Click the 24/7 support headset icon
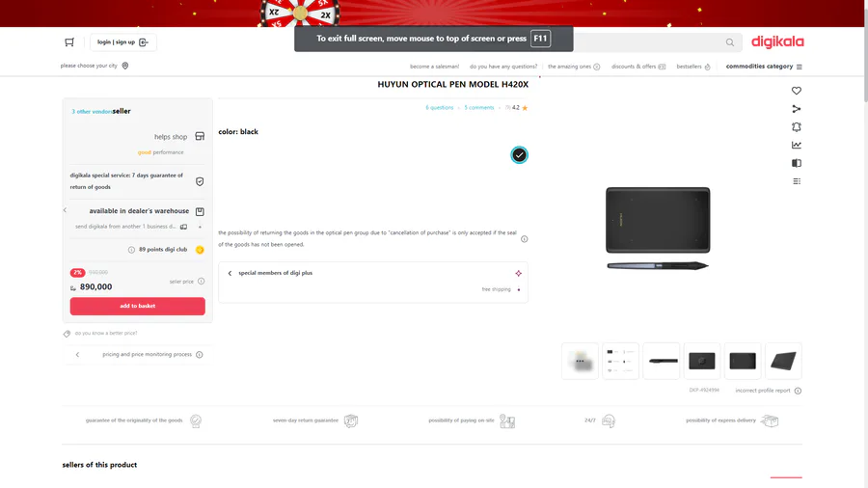Screen dimensions: 868x488 [608, 421]
